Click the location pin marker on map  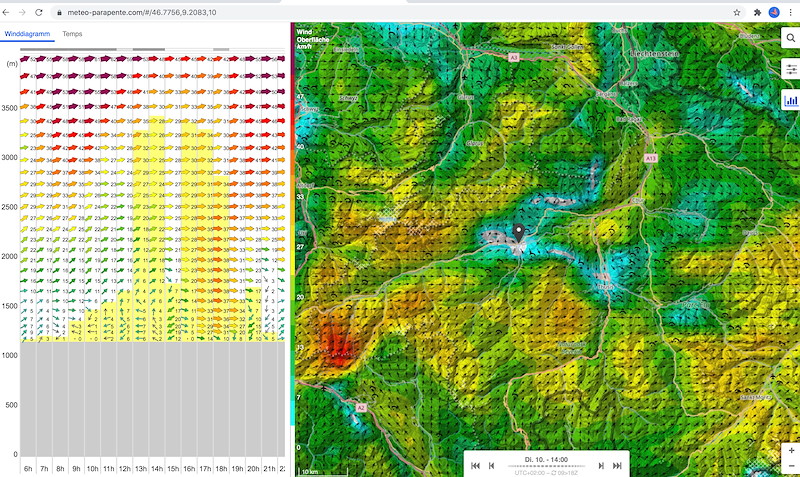[518, 233]
